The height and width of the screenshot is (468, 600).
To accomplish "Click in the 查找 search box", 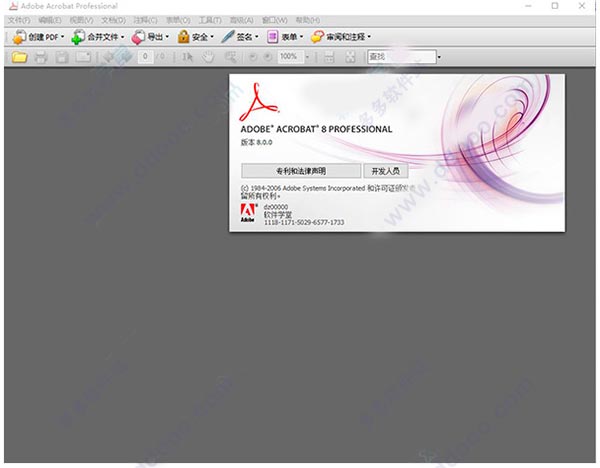I will point(401,57).
